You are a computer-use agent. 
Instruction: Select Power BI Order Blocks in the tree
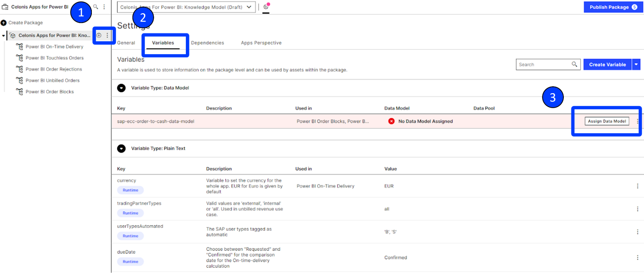tap(50, 92)
